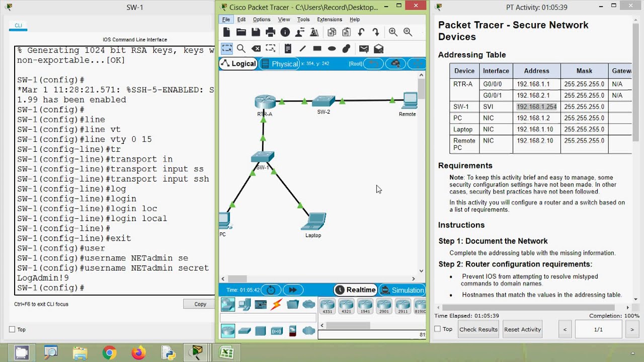This screenshot has width=644, height=362.
Task: Select the Draw Freeform tool
Action: (346, 49)
